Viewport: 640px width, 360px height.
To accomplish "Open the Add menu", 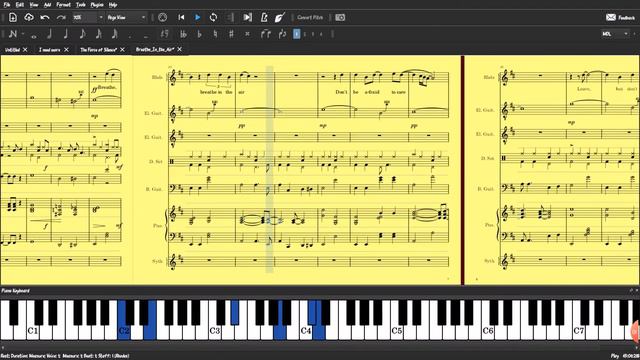I will pyautogui.click(x=47, y=5).
